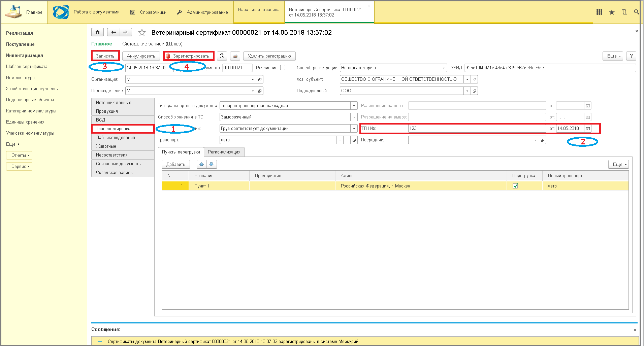Open Работа с документами section
644x346 pixels.
87,12
